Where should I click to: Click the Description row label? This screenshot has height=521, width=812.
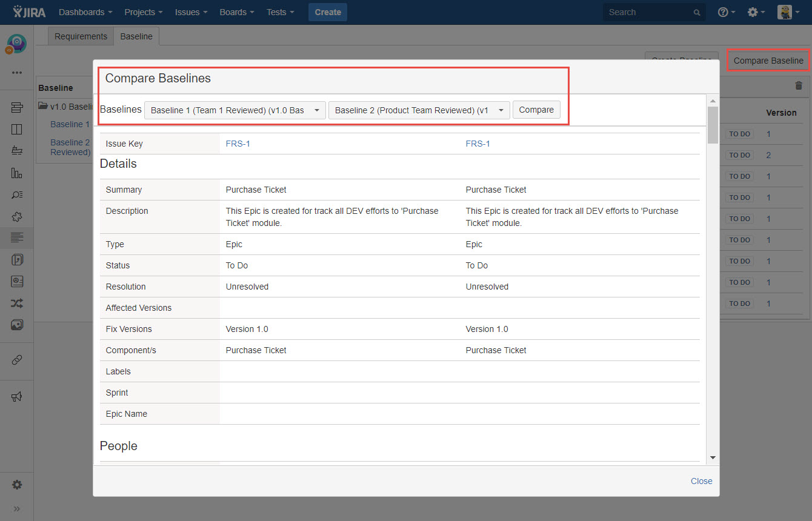(127, 211)
